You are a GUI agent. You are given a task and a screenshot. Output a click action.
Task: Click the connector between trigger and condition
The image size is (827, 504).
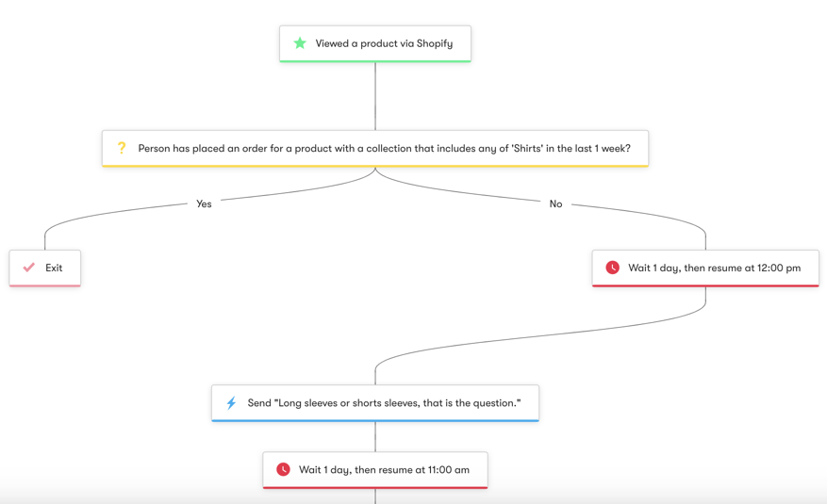click(x=375, y=96)
